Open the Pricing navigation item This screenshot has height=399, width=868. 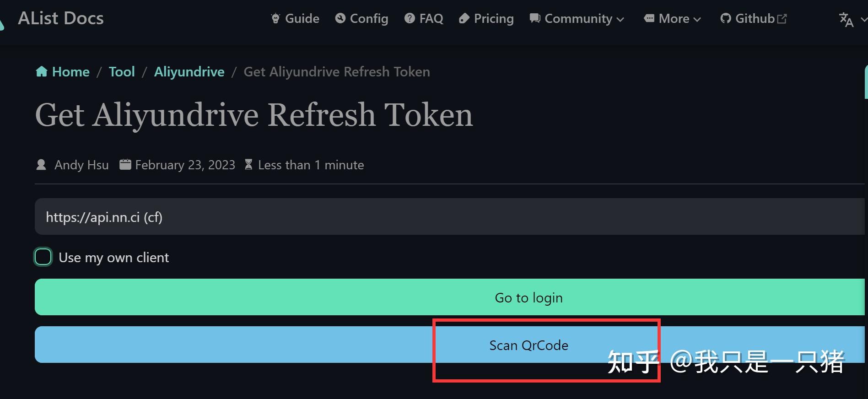[x=493, y=19]
